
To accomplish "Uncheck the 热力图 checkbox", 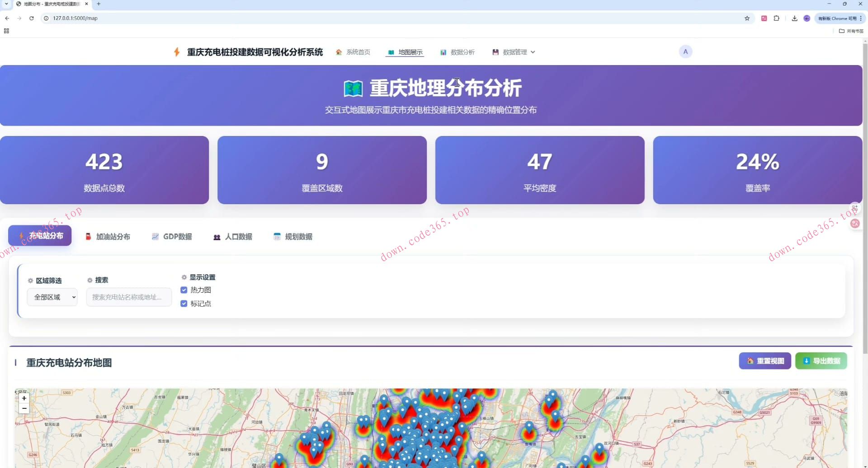I will click(x=184, y=290).
